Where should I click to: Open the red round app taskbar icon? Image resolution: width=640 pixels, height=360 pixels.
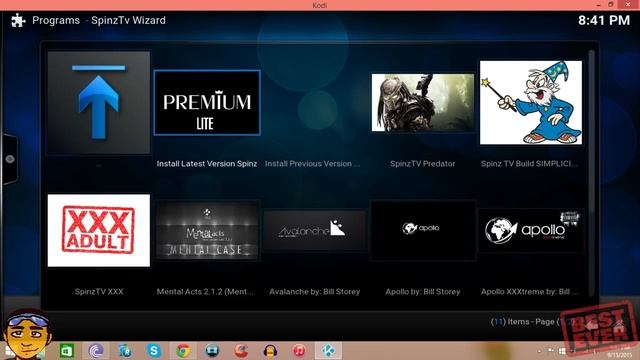(x=241, y=351)
